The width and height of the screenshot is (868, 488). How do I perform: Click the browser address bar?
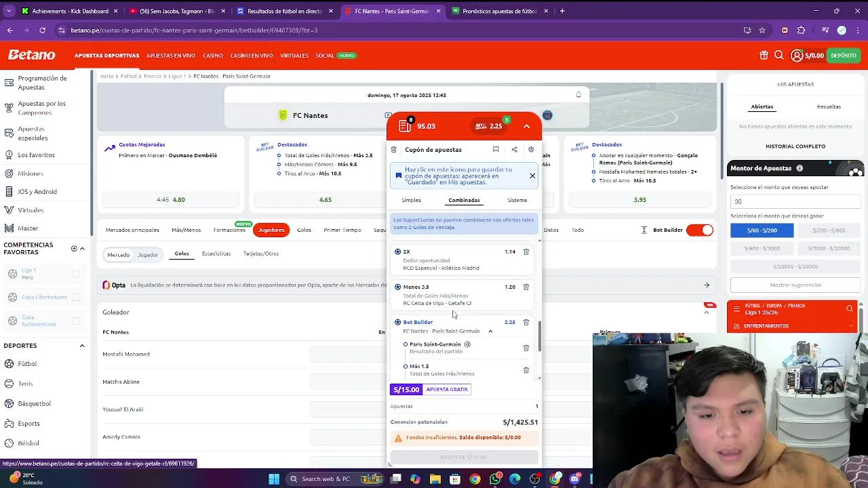[400, 30]
